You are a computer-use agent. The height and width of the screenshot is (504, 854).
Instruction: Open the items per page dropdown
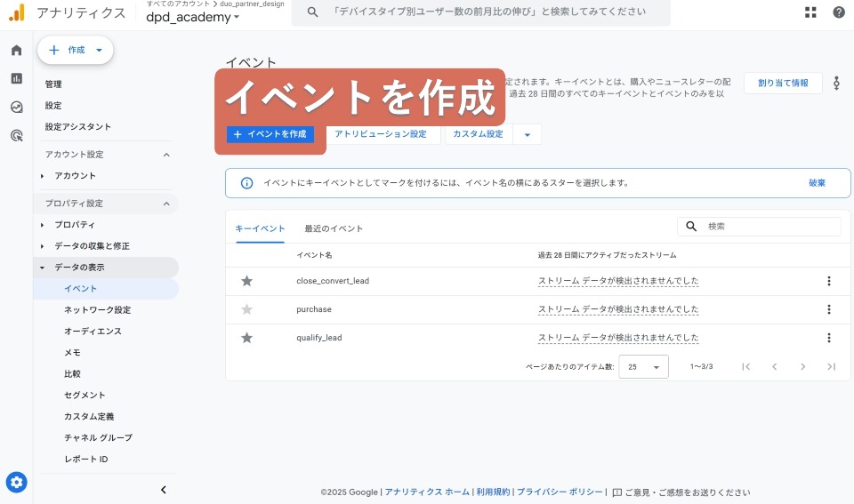pos(643,366)
